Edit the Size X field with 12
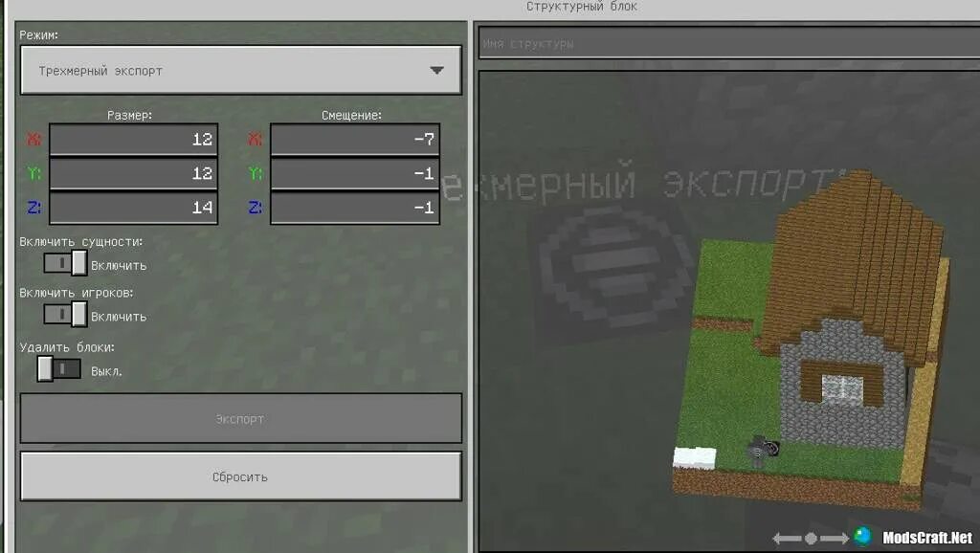This screenshot has width=980, height=553. (x=134, y=140)
